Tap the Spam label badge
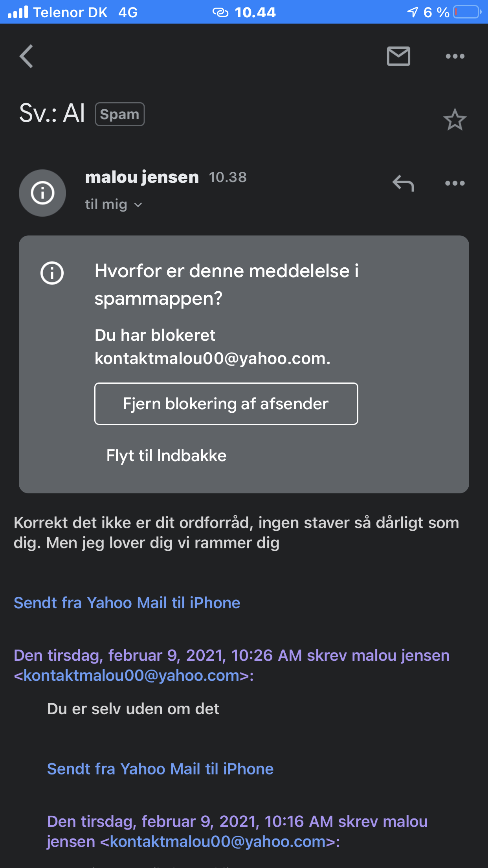488x868 pixels. pos(120,114)
